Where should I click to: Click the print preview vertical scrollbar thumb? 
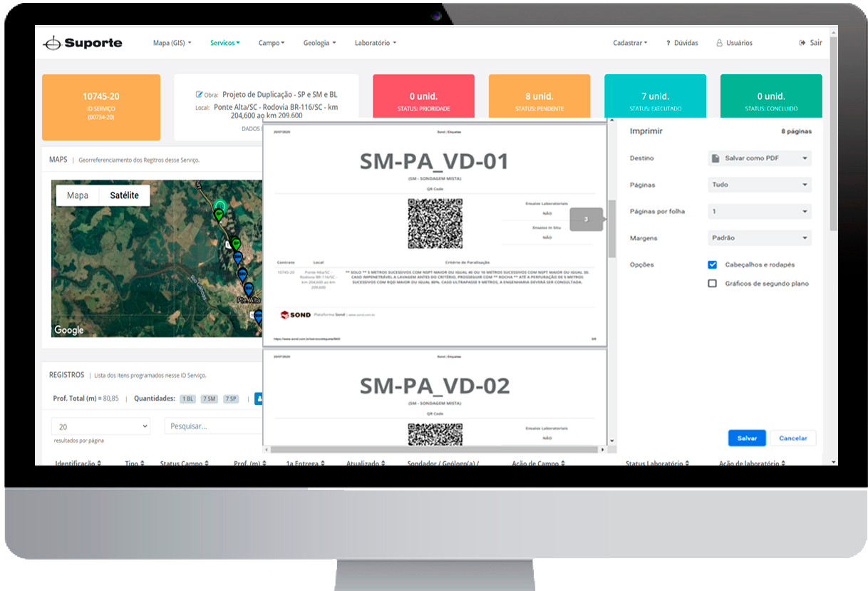tap(611, 228)
